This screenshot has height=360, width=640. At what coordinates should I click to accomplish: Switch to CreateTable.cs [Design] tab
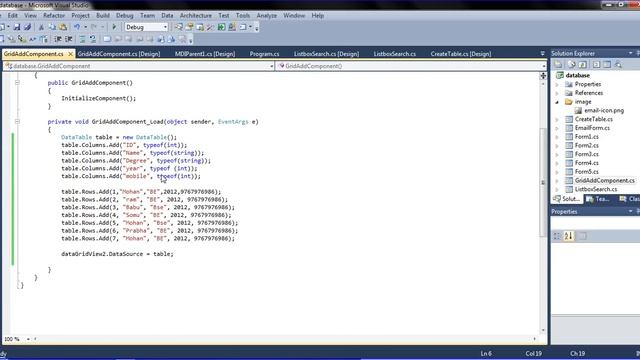coord(461,54)
